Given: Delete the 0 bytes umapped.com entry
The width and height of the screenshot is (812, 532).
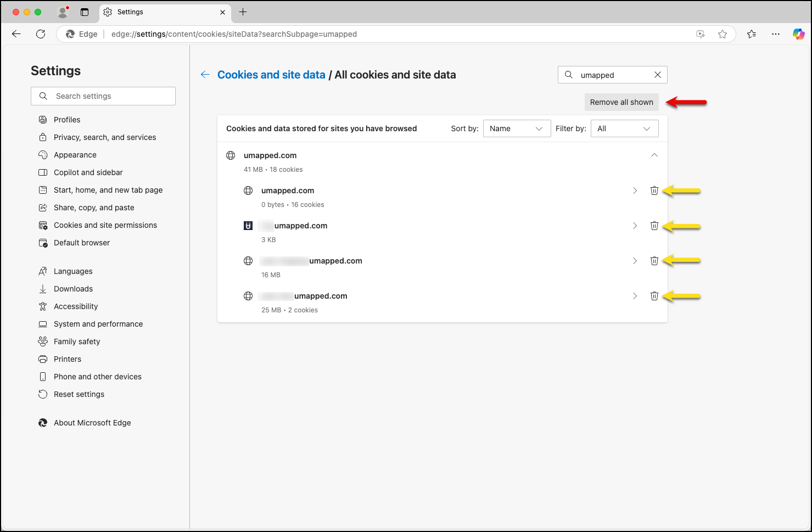Looking at the screenshot, I should (x=654, y=191).
